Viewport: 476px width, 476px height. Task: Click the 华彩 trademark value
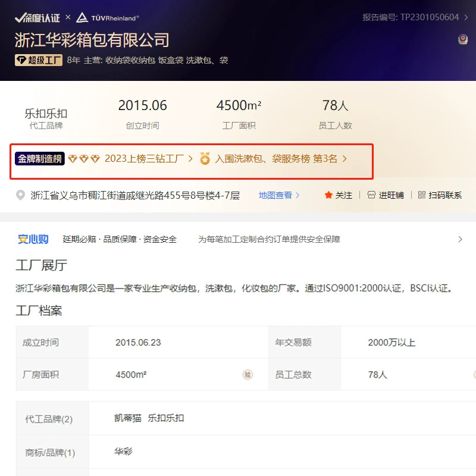point(123,452)
